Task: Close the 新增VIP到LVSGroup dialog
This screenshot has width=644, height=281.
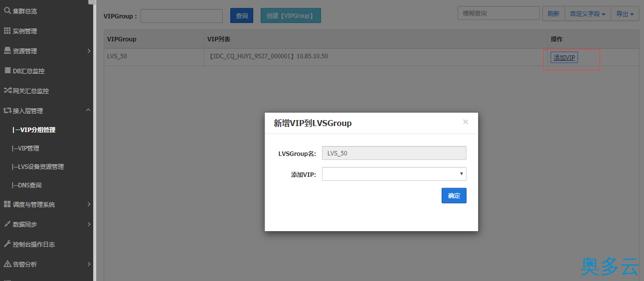Action: tap(466, 122)
